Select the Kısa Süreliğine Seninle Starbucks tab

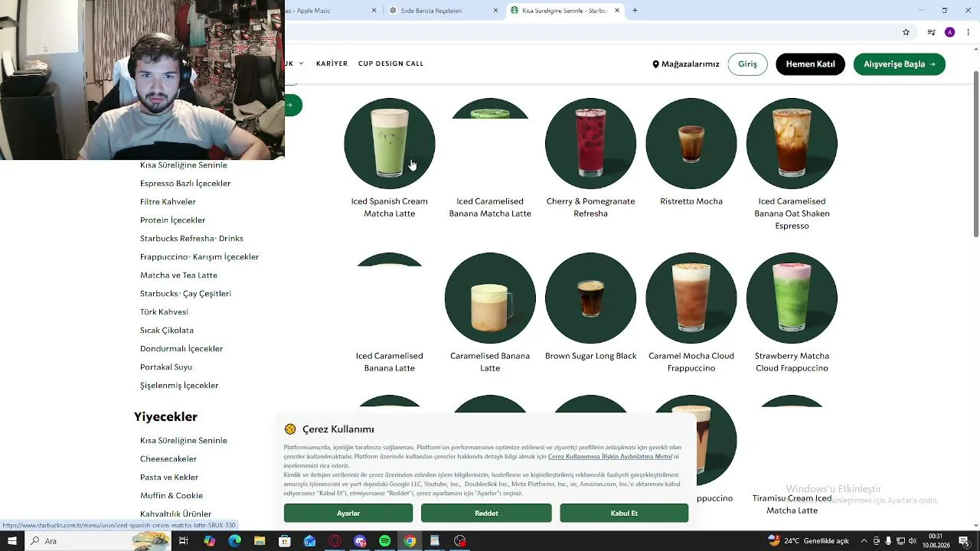click(x=565, y=11)
